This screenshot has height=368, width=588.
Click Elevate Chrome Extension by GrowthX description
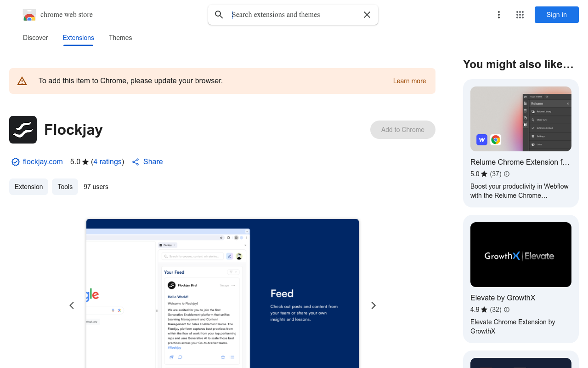click(513, 327)
